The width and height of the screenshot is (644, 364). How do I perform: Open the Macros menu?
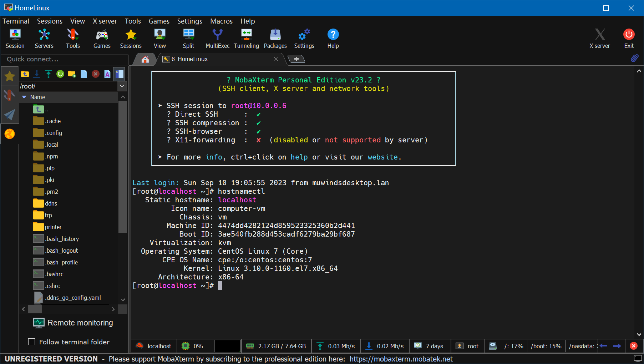click(221, 21)
